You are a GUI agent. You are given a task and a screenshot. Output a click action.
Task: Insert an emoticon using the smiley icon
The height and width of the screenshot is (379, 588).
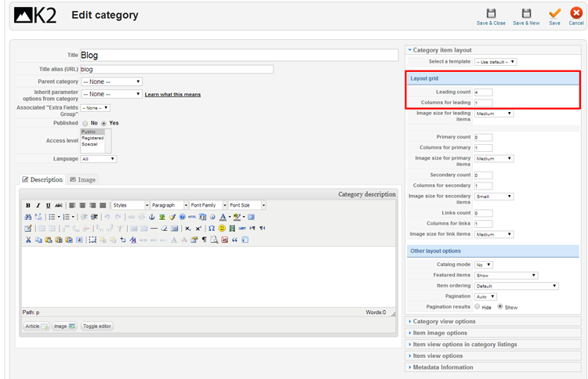(222, 229)
